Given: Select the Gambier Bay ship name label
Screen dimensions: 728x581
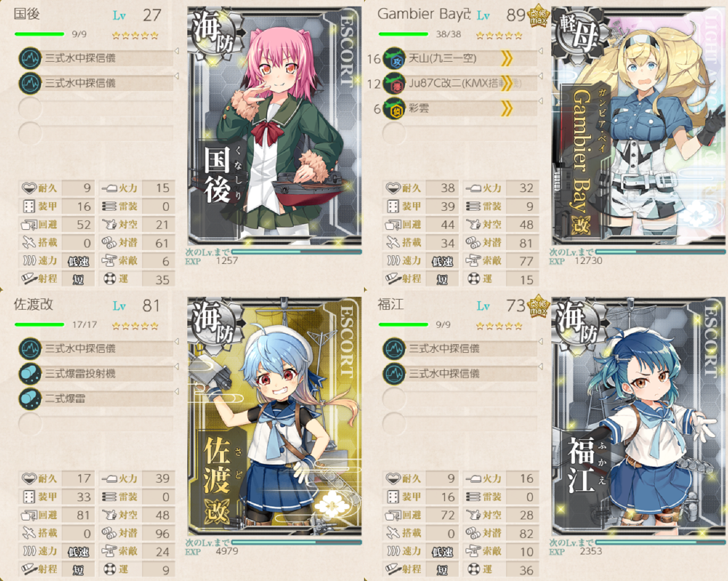Looking at the screenshot, I should (424, 14).
